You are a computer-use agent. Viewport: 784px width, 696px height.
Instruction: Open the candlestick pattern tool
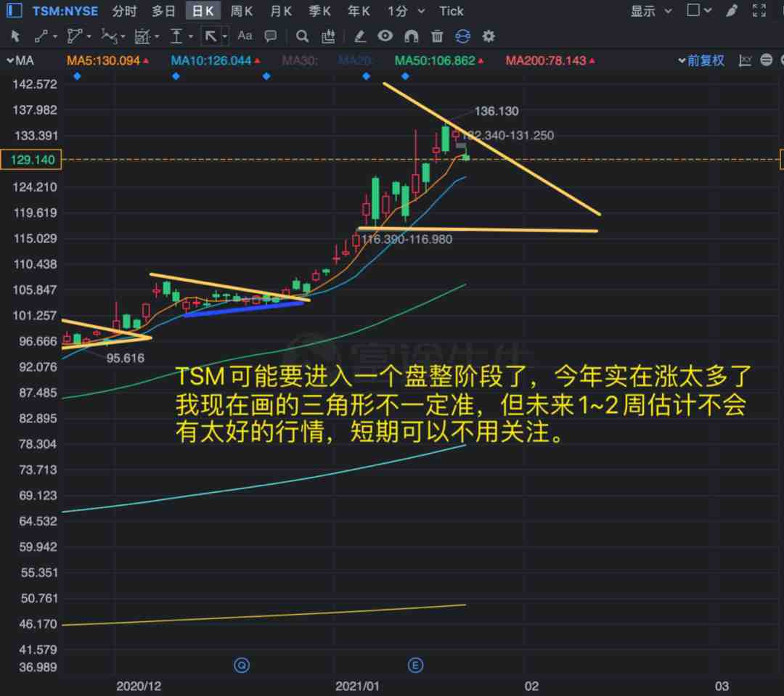328,36
